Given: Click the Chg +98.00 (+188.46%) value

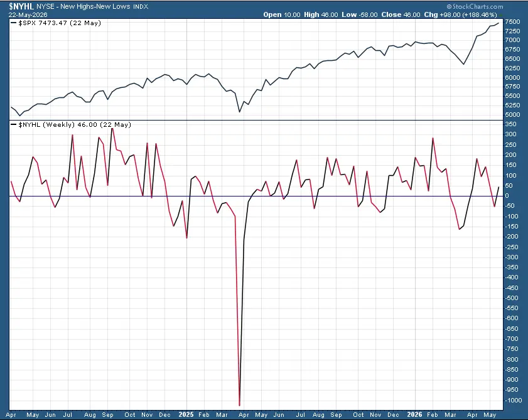Looking at the screenshot, I should pyautogui.click(x=460, y=15).
